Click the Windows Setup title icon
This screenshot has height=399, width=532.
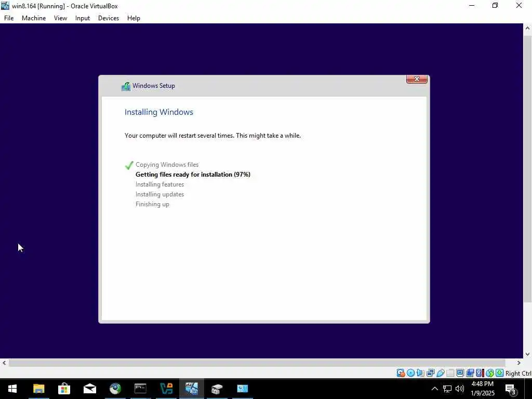click(x=126, y=86)
